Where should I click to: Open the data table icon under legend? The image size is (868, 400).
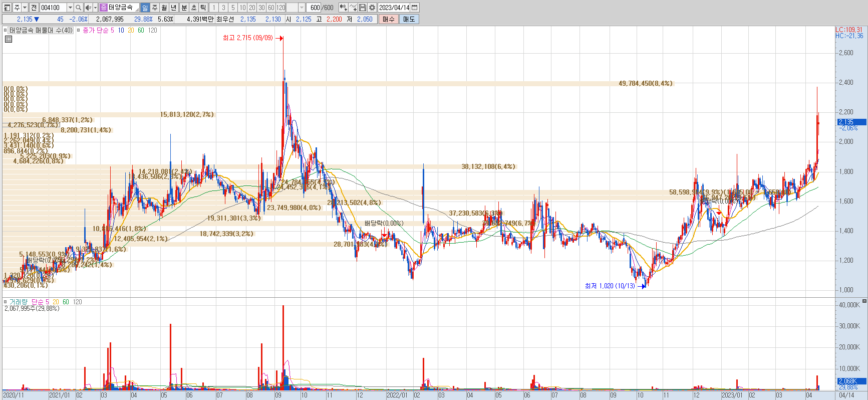9,39
